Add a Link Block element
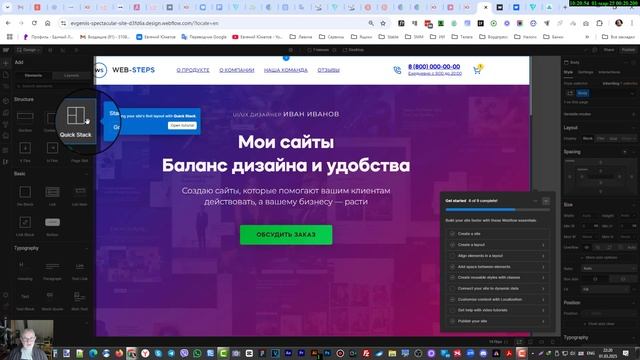 pyautogui.click(x=25, y=226)
